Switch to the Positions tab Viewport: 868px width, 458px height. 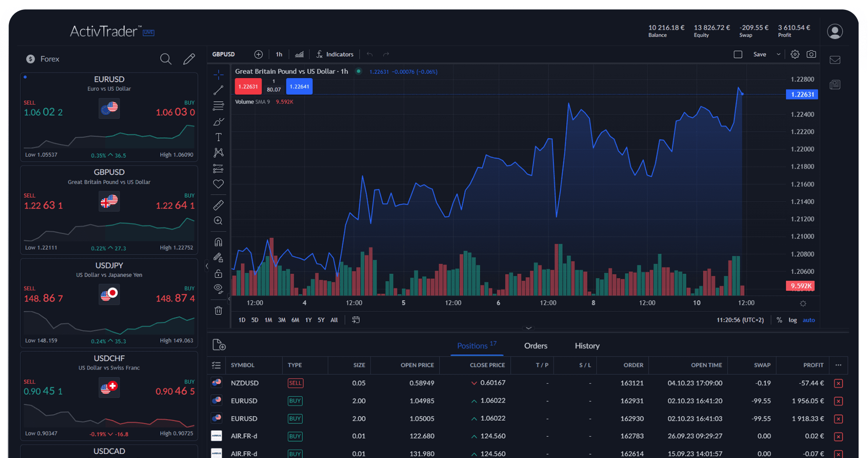click(x=477, y=345)
